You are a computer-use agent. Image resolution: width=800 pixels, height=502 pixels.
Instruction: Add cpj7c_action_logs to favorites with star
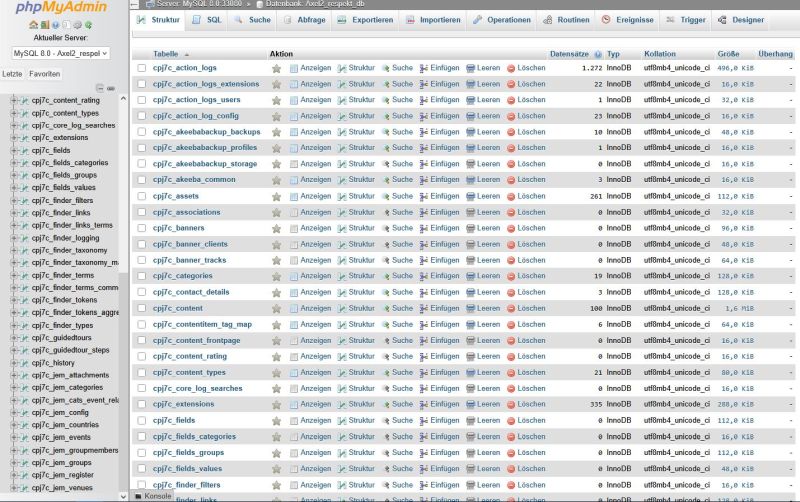coord(276,68)
